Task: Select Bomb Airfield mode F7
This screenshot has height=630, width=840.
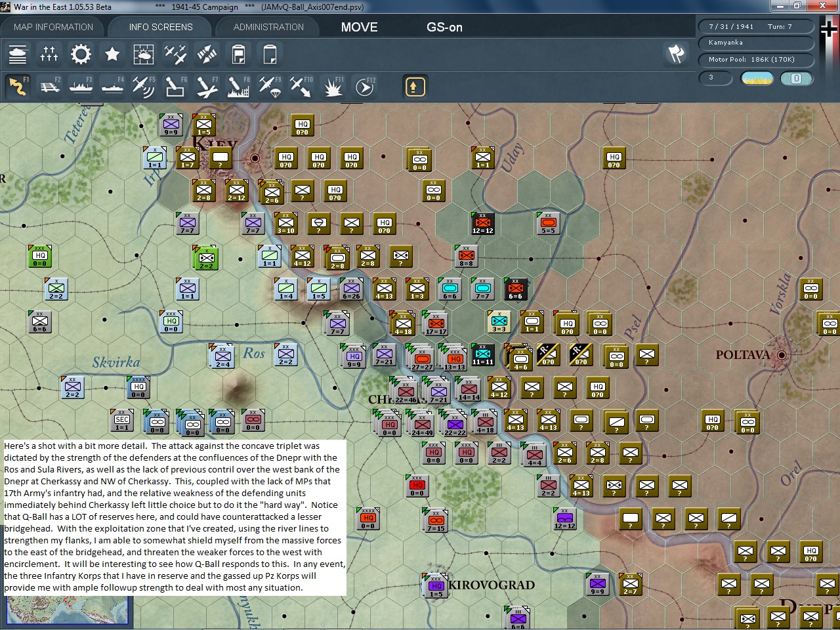Action: [x=207, y=87]
